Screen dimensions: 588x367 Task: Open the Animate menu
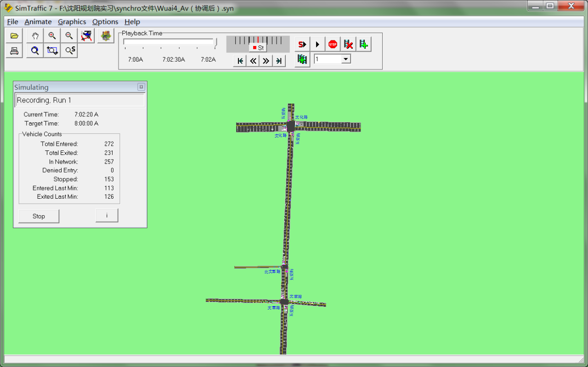coord(38,22)
